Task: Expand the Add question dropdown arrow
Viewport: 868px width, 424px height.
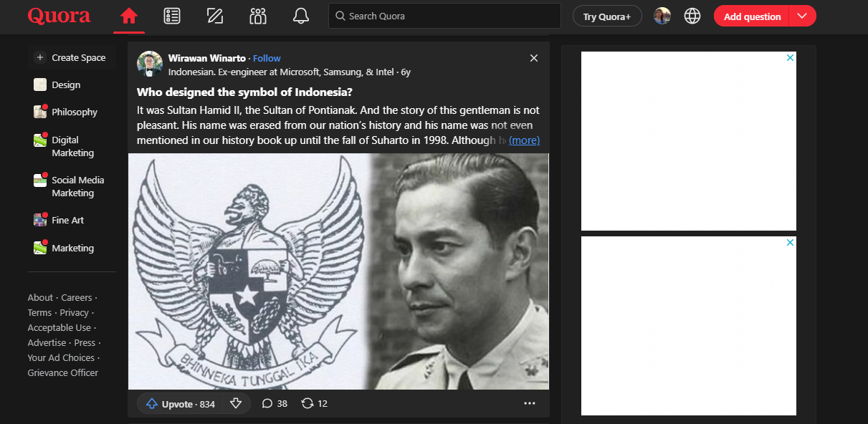Action: (802, 16)
